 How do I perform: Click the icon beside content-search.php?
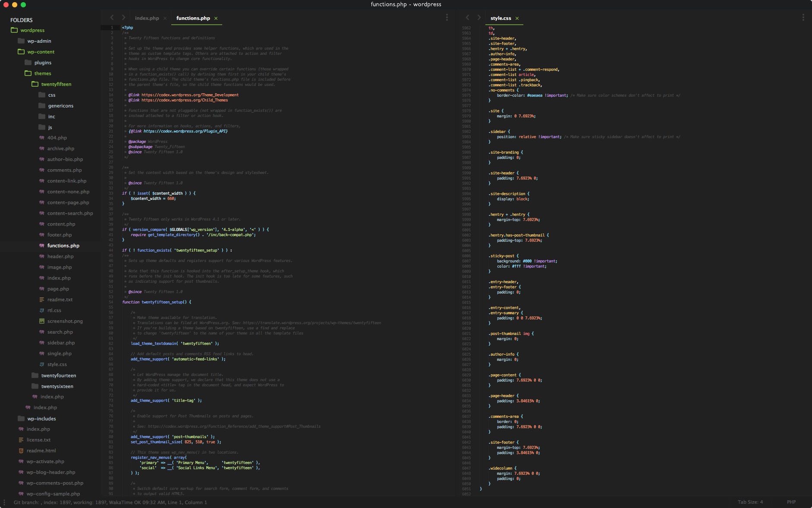42,213
